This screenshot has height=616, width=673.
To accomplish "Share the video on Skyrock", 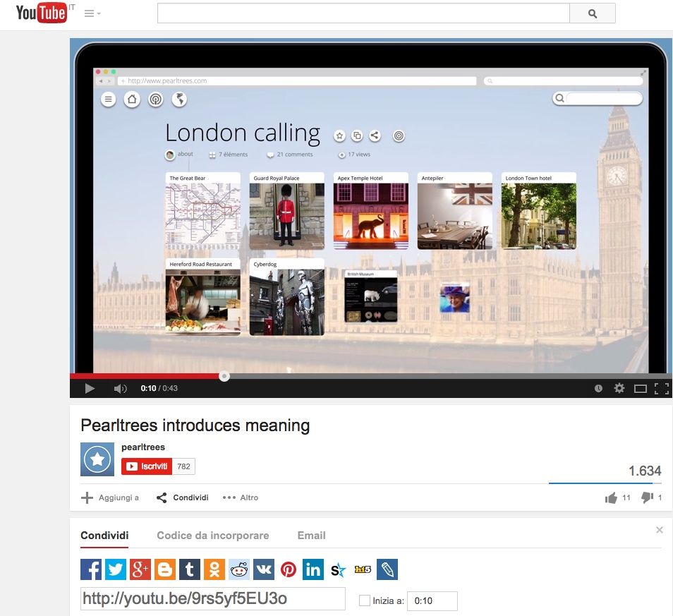I will pos(338,569).
